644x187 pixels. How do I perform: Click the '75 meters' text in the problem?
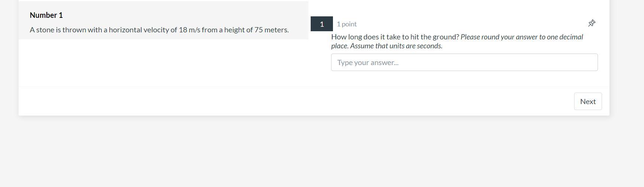271,30
